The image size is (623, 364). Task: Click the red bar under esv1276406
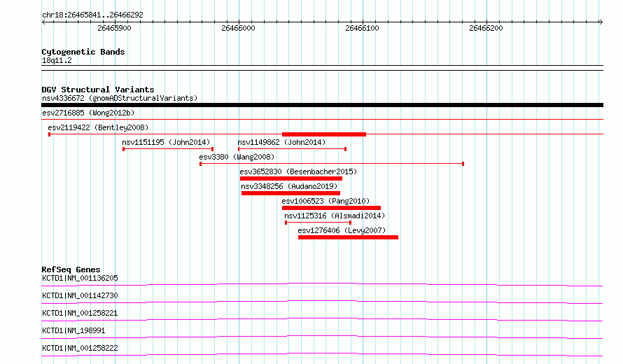pos(348,237)
